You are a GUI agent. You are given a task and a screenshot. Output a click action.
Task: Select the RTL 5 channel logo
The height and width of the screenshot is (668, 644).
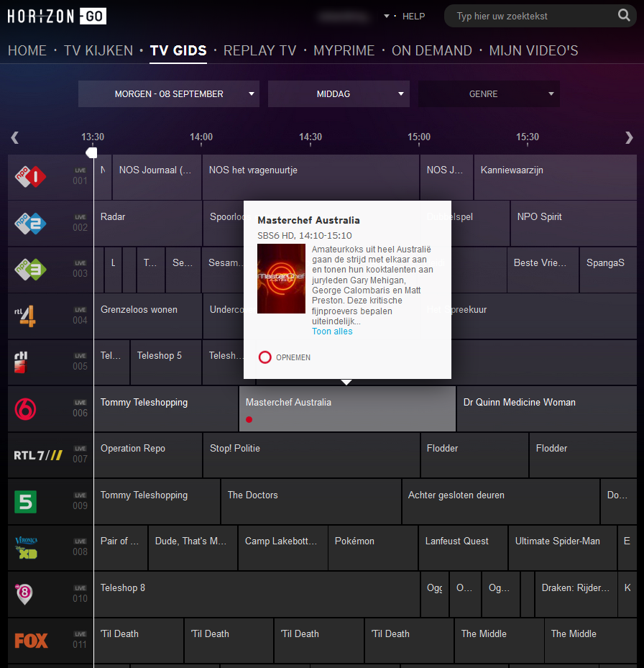pyautogui.click(x=21, y=362)
